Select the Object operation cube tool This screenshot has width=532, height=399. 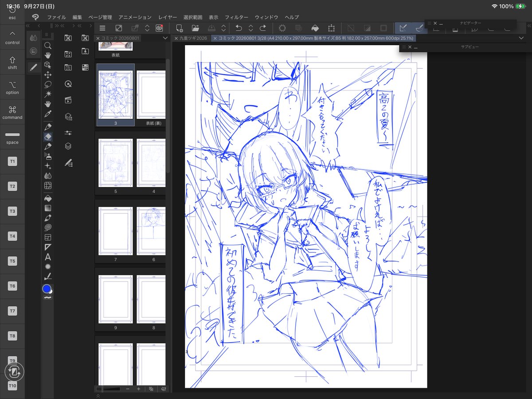pyautogui.click(x=48, y=65)
